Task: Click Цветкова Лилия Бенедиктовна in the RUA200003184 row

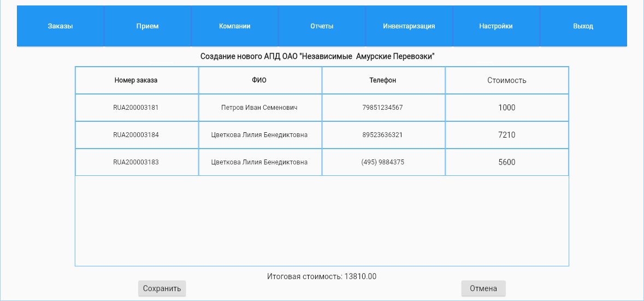Action: (259, 135)
